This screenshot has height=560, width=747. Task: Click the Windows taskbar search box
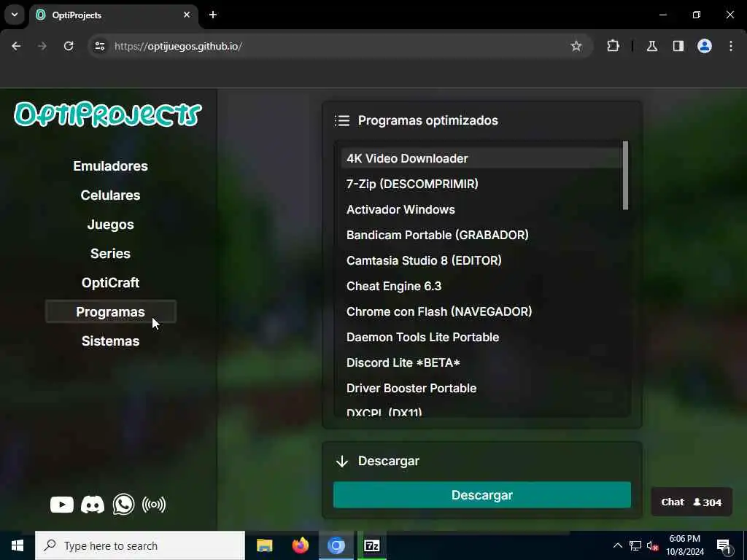point(140,545)
